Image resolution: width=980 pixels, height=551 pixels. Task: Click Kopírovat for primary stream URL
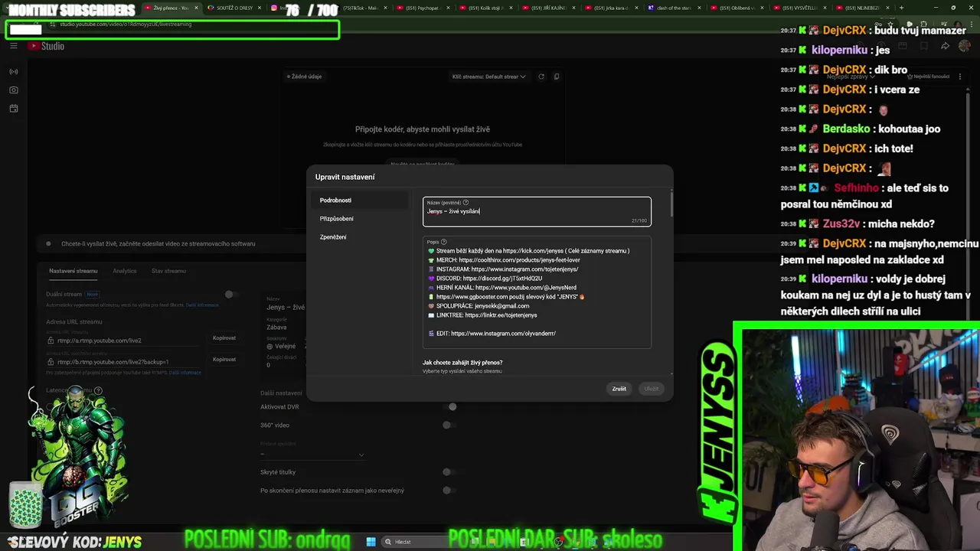(x=224, y=338)
